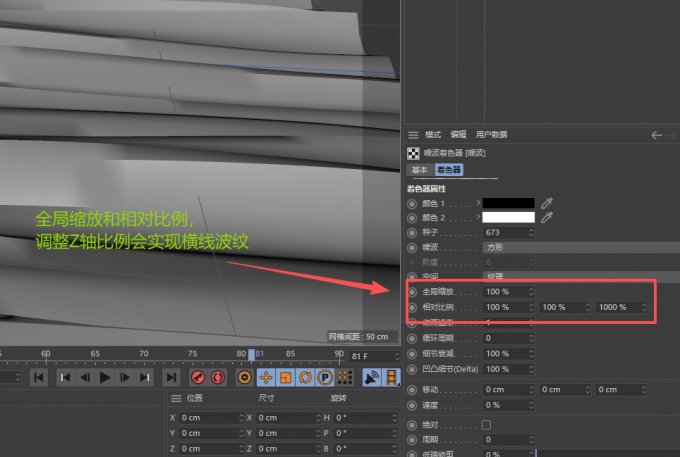Click the 1000 % relative scale Z field
This screenshot has width=680, height=457.
coord(620,307)
